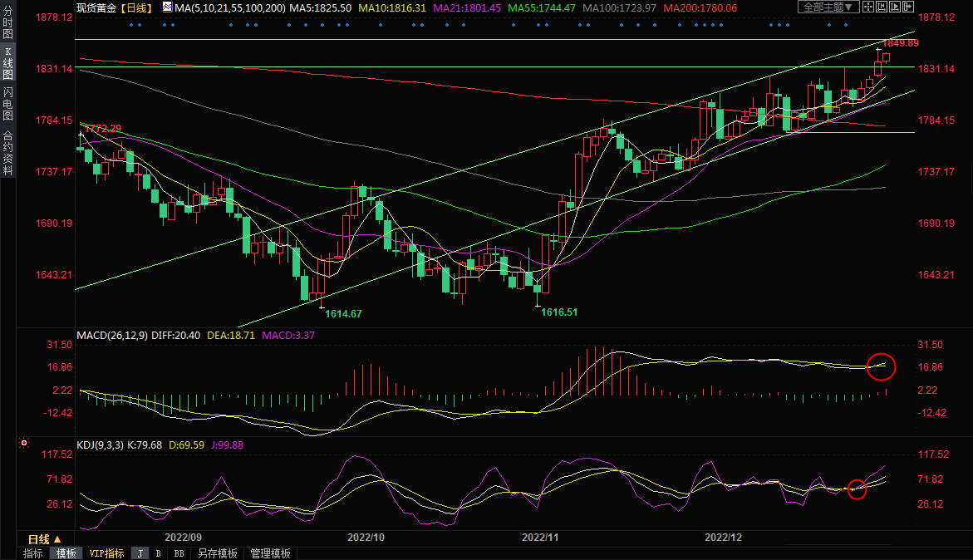Click the third top-right icon with play arrow

point(897,7)
